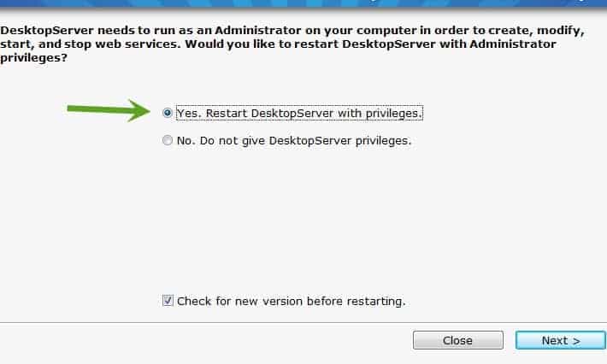The image size is (607, 364).
Task: Click the empty circle beside No option
Action: (168, 140)
